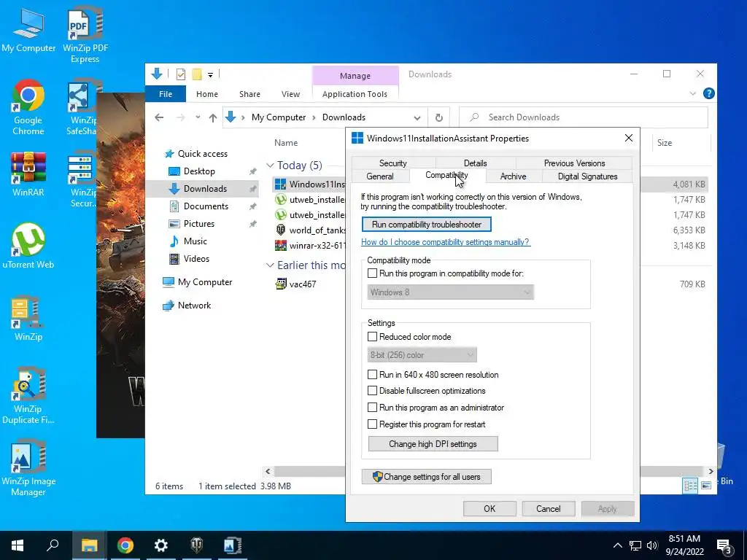Viewport: 747px width, 560px height.
Task: Open WinZip Image Manager desktop shortcut
Action: 28,468
